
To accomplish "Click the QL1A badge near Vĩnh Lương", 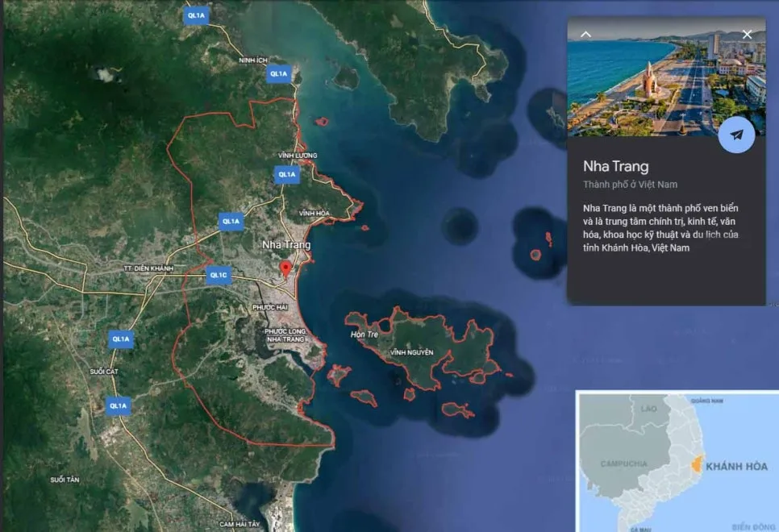I will coord(286,176).
